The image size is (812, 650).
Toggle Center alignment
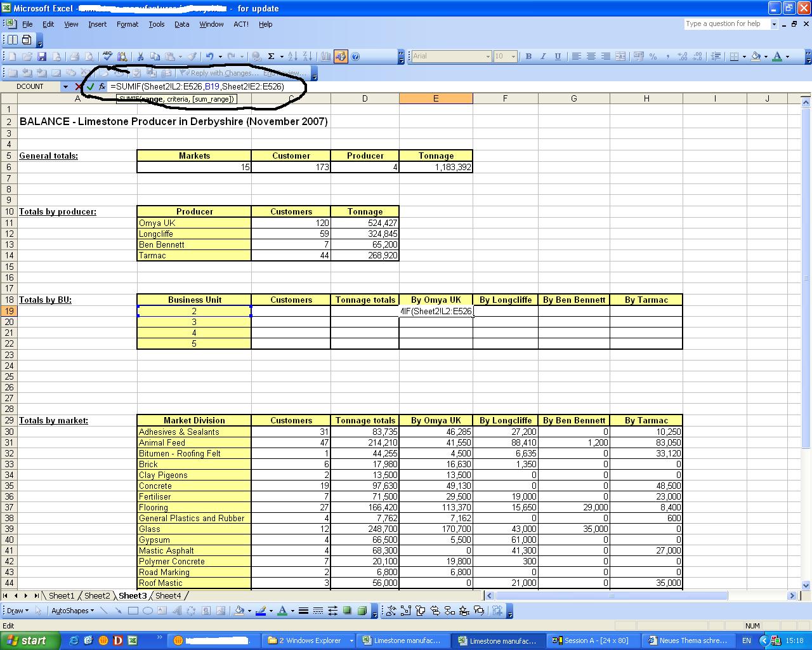pyautogui.click(x=591, y=56)
